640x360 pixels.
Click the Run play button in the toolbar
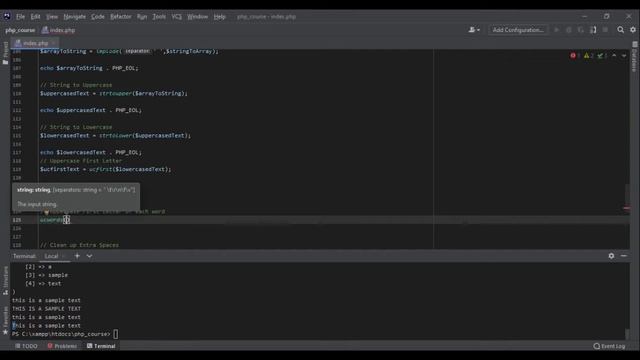(556, 30)
